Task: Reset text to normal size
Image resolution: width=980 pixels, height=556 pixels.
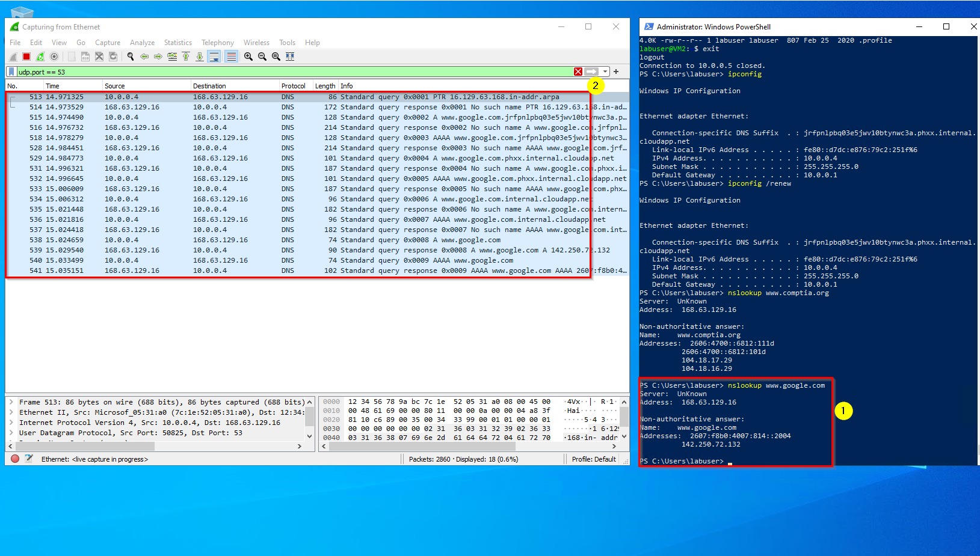Action: [x=276, y=57]
